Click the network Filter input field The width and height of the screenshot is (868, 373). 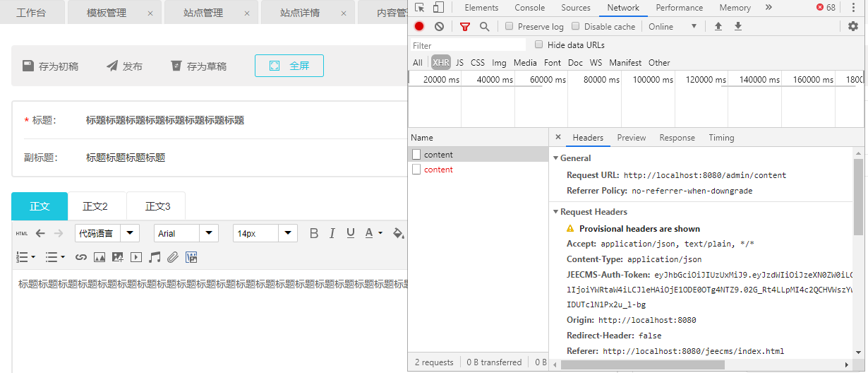[466, 45]
